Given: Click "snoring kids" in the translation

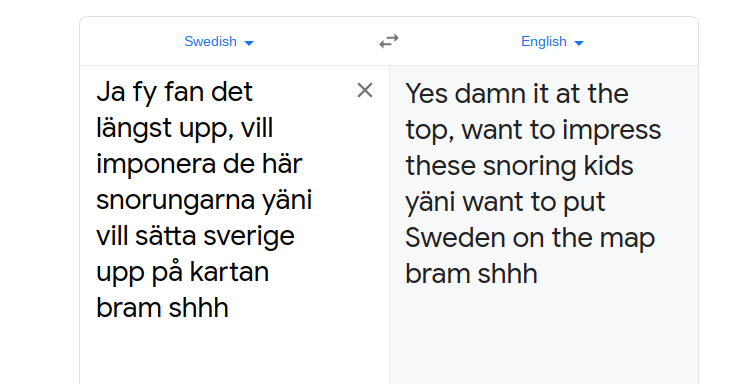Looking at the screenshot, I should click(558, 166).
